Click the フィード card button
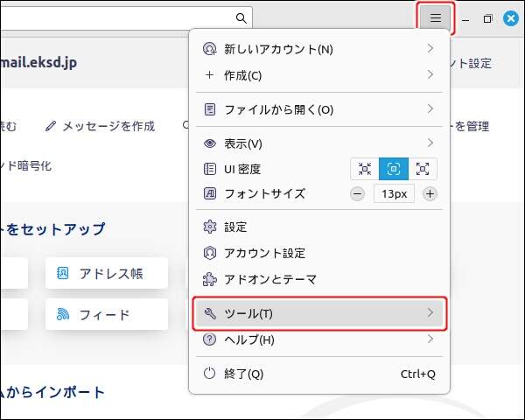 coord(107,314)
